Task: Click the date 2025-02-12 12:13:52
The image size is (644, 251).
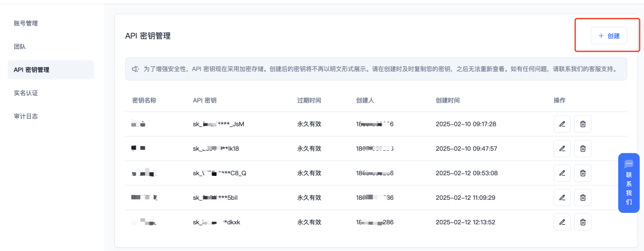Action: coord(466,222)
